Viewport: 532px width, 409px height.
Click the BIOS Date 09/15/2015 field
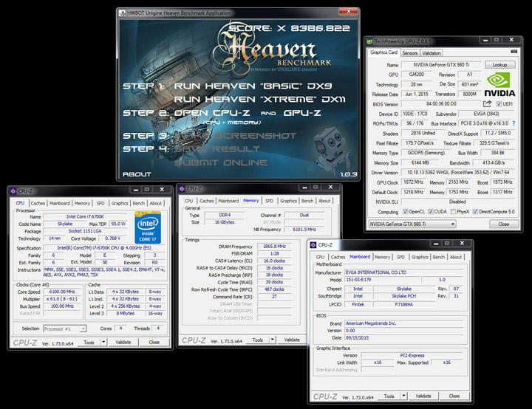[404, 338]
